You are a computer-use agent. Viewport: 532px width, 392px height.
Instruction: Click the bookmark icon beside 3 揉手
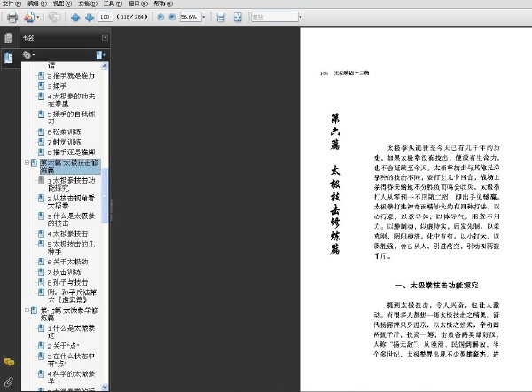pos(41,85)
